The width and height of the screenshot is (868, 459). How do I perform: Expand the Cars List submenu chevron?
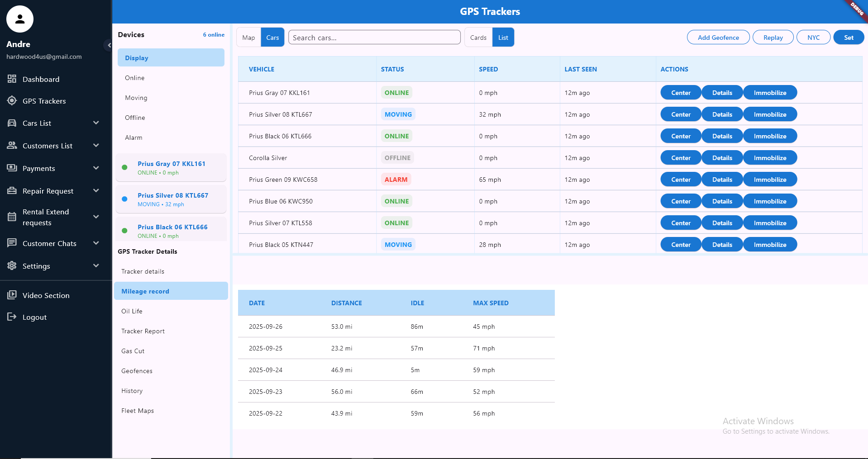pos(96,123)
